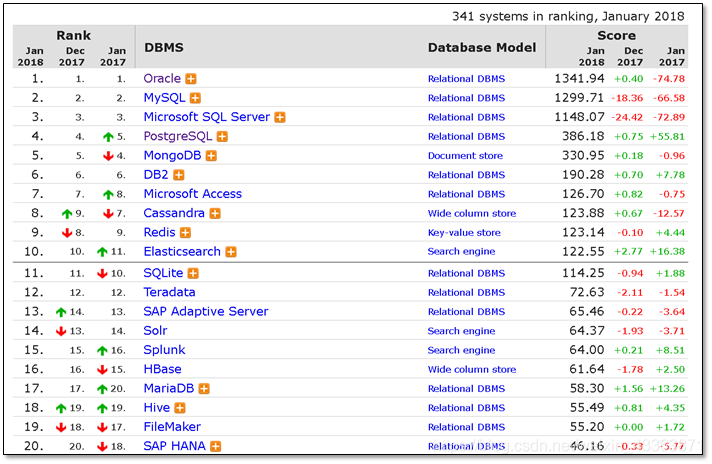Click plus icon next to Microsoft SQL Server
The image size is (712, 464).
[x=280, y=118]
